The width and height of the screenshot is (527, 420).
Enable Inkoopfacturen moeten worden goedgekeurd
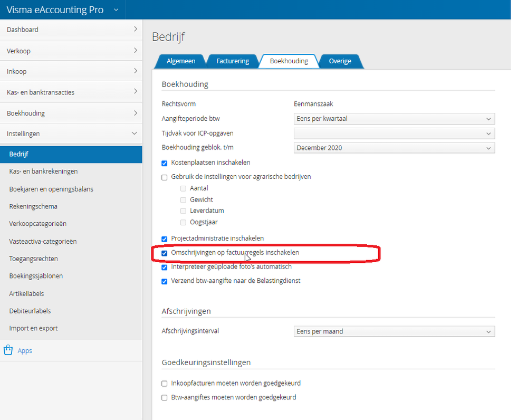[165, 383]
